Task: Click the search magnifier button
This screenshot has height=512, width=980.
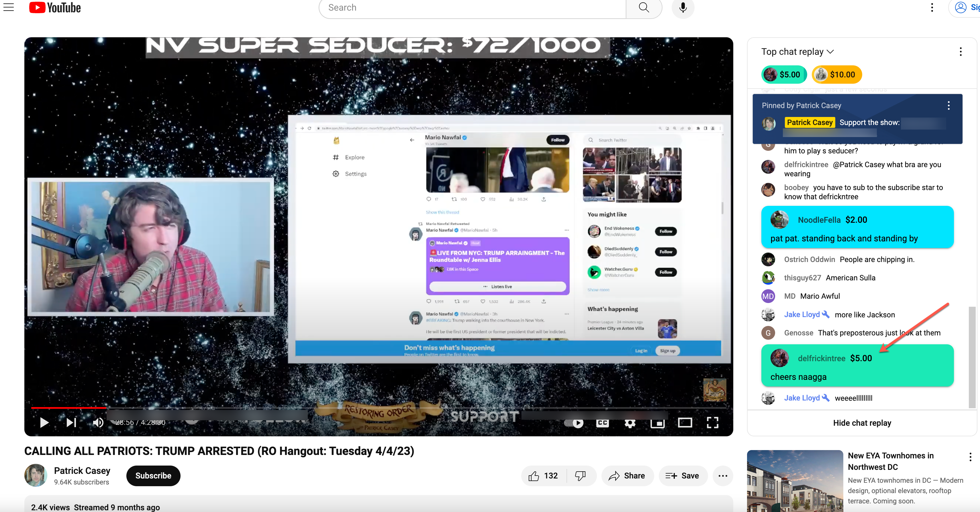Action: coord(644,8)
